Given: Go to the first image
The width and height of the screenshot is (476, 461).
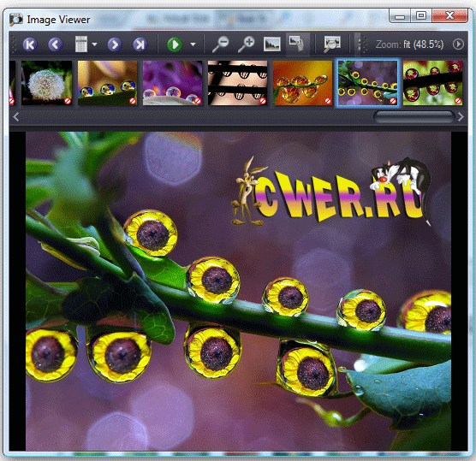Looking at the screenshot, I should click(30, 44).
